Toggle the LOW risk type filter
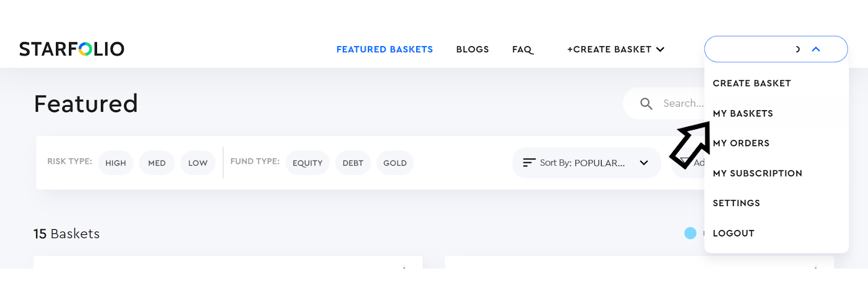Image resolution: width=868 pixels, height=301 pixels. 198,163
